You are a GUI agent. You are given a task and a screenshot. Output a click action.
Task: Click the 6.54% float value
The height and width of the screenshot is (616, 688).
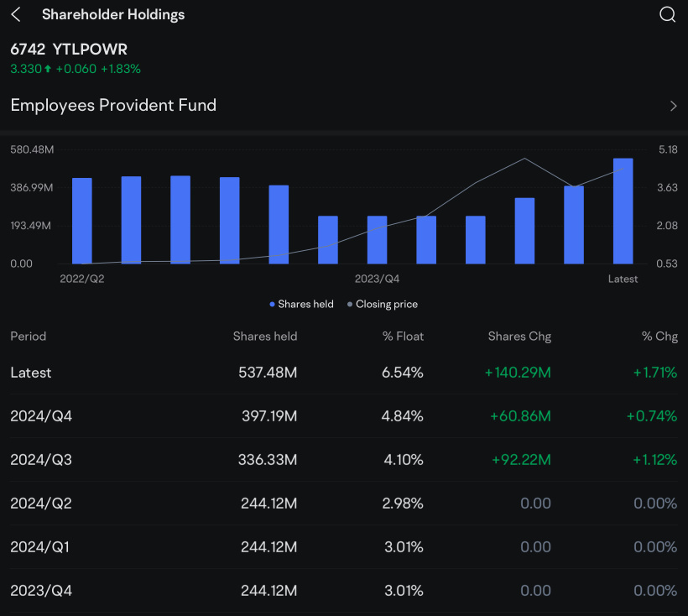pyautogui.click(x=403, y=373)
